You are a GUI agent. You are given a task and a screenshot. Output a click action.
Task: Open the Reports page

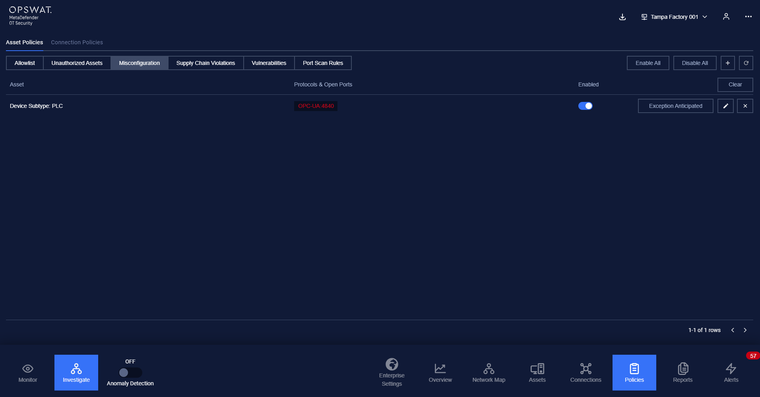tap(682, 372)
